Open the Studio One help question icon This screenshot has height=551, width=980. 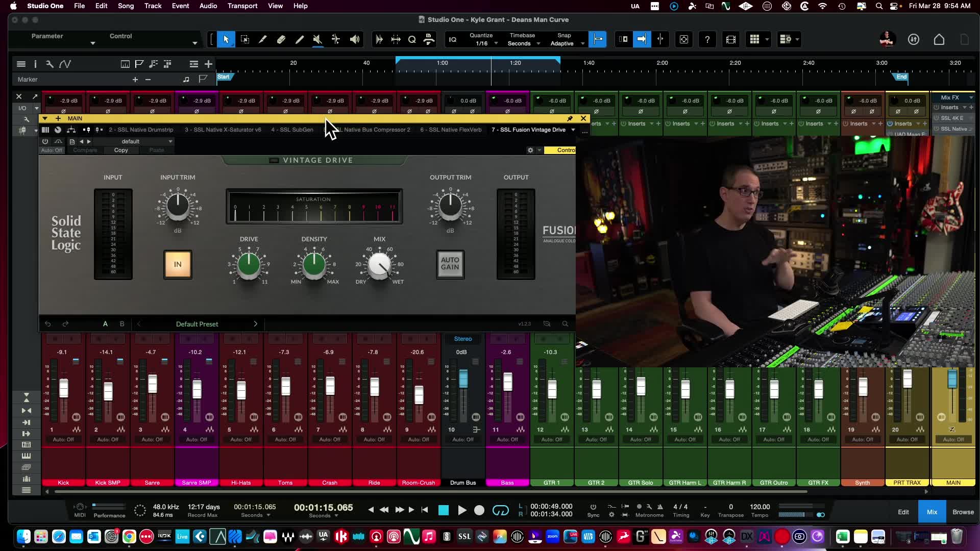coord(707,39)
